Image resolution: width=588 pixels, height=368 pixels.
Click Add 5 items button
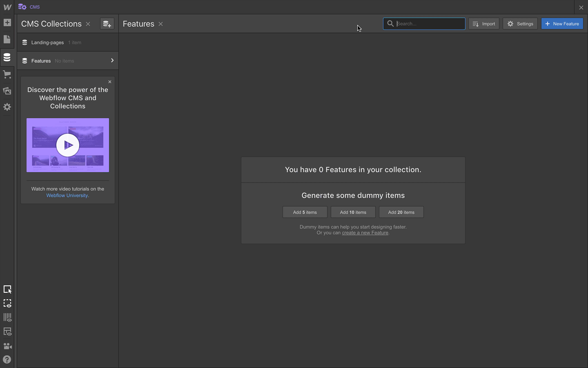pyautogui.click(x=305, y=212)
